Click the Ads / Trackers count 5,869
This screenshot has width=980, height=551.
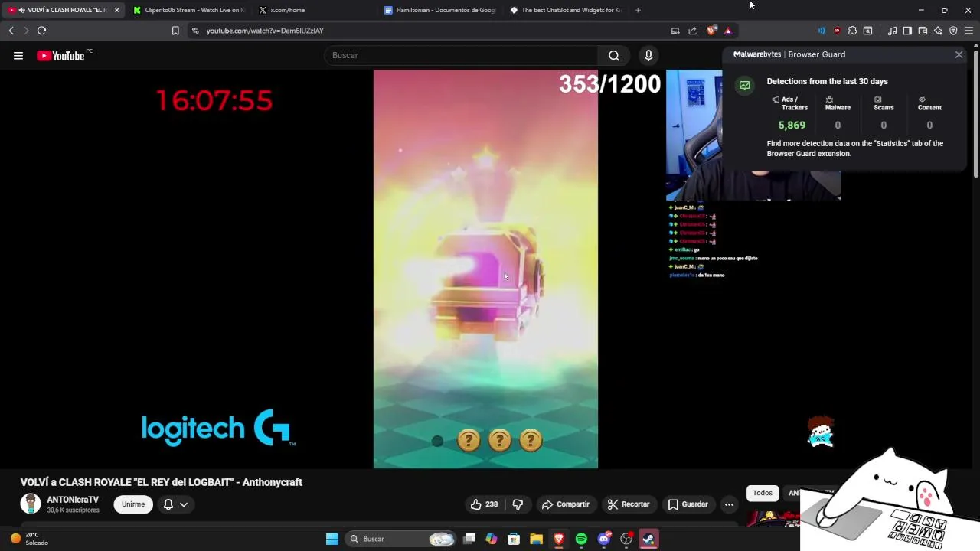792,125
